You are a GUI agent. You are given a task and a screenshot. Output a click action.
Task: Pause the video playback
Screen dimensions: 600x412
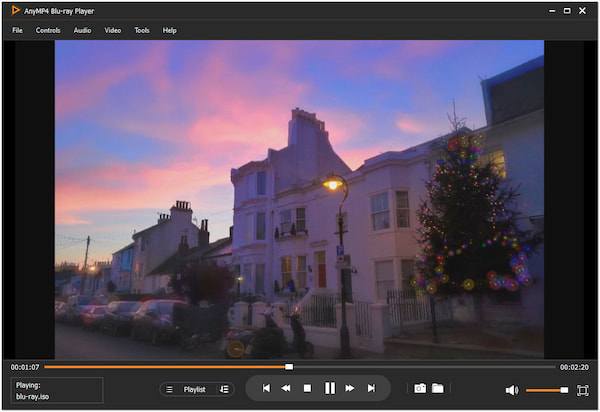click(329, 388)
